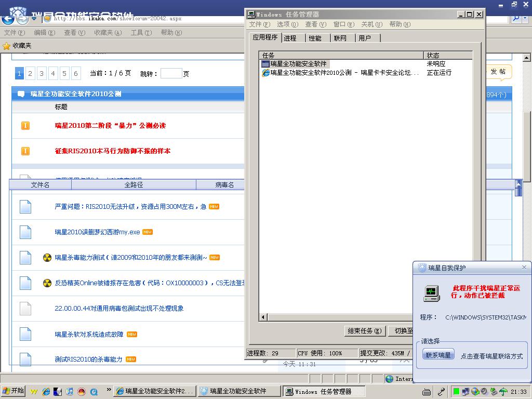
Task: Expand the search provider dropdown arrow
Action: point(526,18)
